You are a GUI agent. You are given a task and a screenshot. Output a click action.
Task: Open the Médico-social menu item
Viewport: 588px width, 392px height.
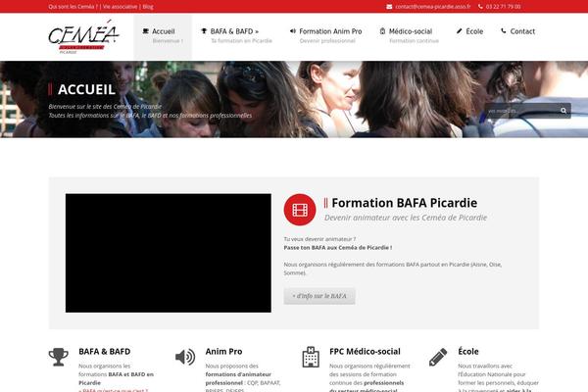pyautogui.click(x=409, y=35)
